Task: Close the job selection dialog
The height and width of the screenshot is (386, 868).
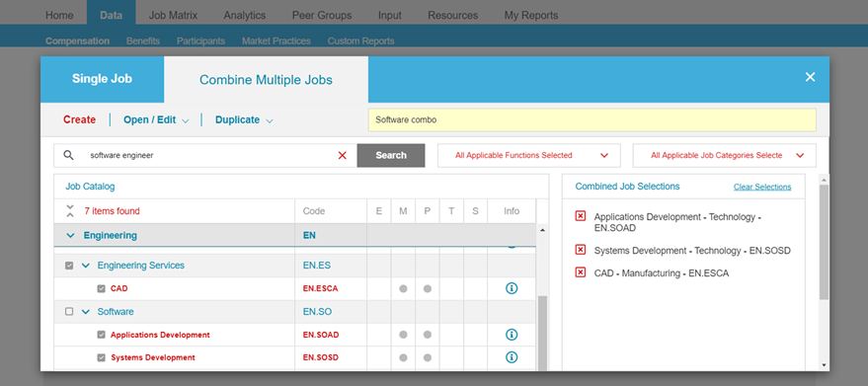Action: 810,77
